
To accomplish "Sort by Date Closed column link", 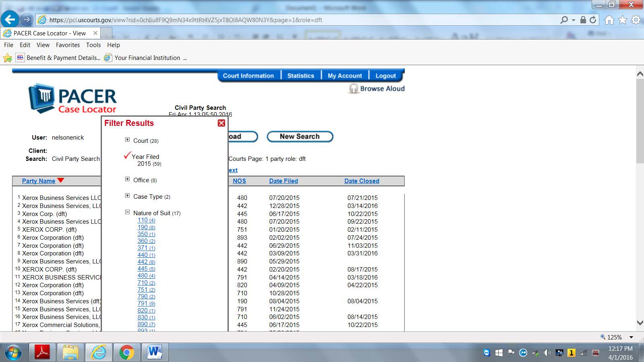I will (x=362, y=181).
